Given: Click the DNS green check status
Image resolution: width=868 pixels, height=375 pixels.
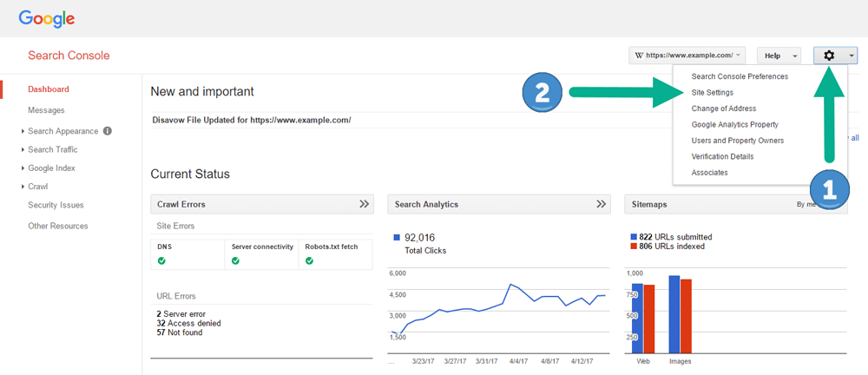Looking at the screenshot, I should pos(161,261).
